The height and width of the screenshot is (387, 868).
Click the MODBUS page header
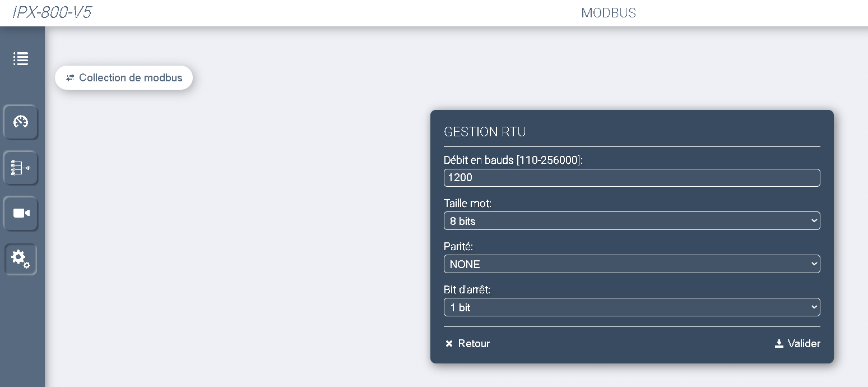pos(609,13)
